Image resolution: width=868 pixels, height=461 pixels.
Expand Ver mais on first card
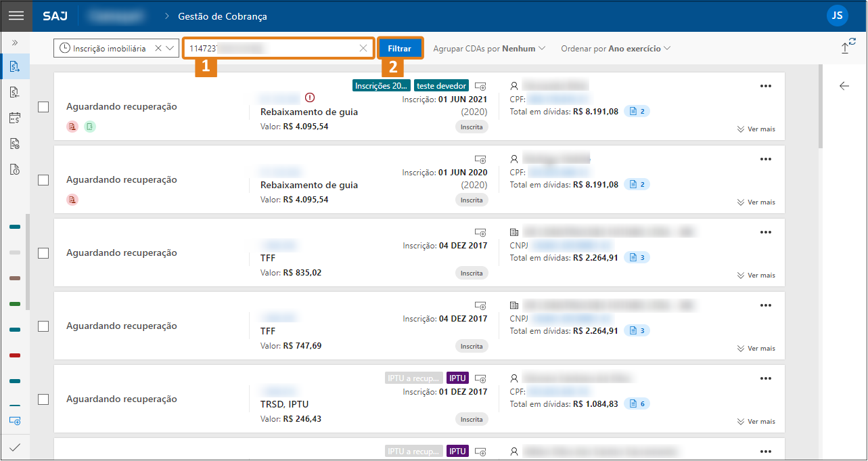(x=756, y=129)
